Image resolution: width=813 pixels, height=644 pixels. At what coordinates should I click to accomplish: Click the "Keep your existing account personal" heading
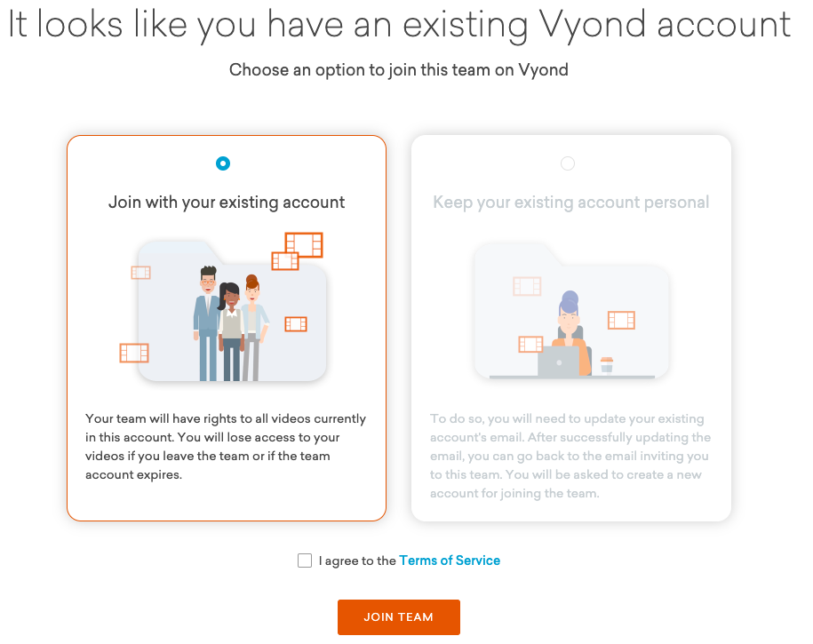click(x=570, y=203)
